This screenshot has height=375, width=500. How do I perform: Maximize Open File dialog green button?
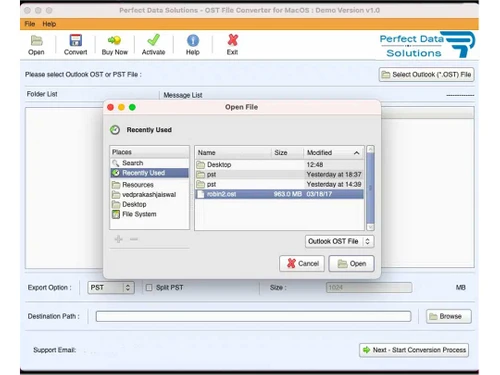click(x=132, y=107)
